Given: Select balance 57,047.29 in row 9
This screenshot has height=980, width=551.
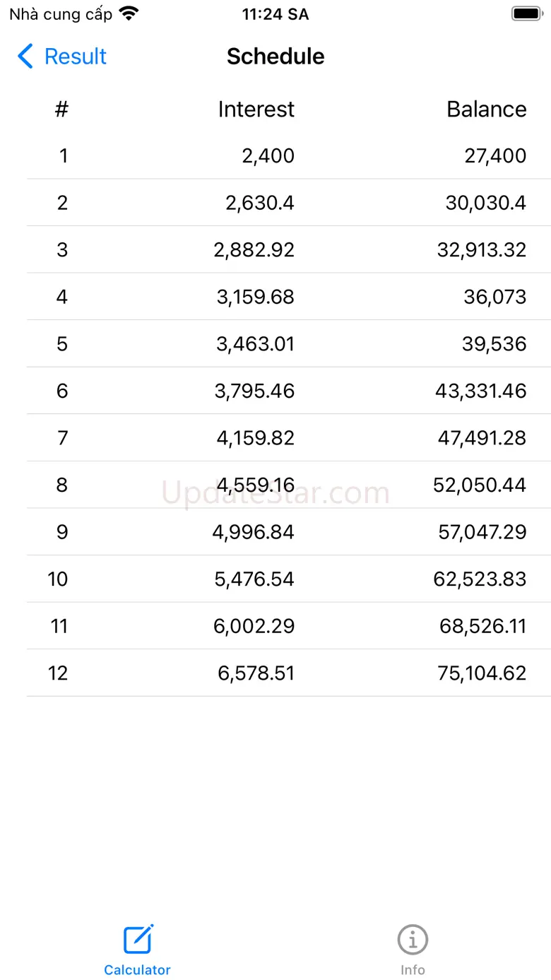Looking at the screenshot, I should [x=482, y=532].
